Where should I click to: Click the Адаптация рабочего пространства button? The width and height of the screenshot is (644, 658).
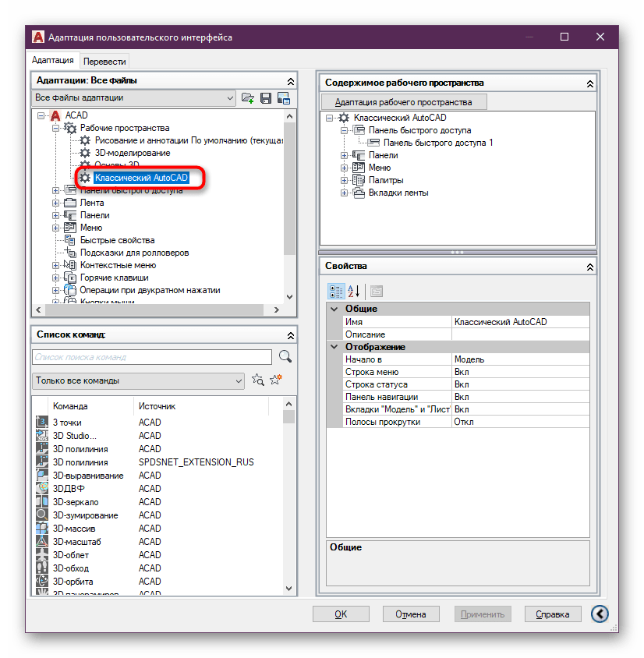coord(404,102)
